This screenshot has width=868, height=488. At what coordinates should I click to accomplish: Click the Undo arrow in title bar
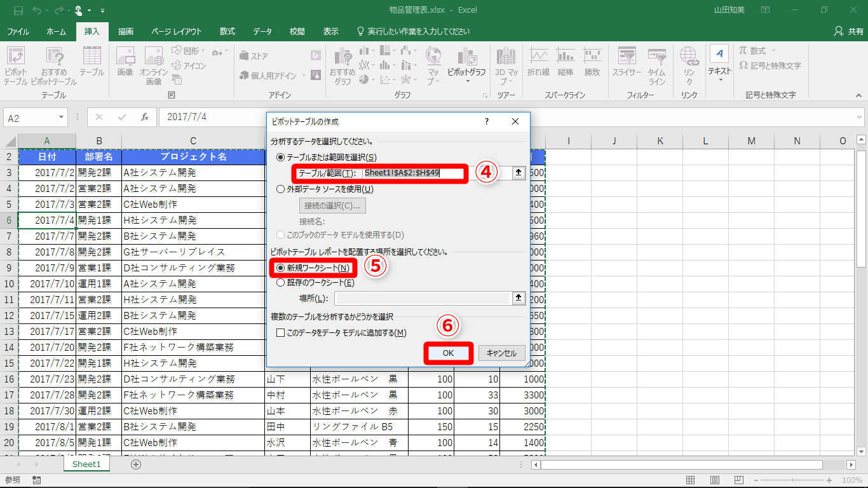click(x=36, y=10)
